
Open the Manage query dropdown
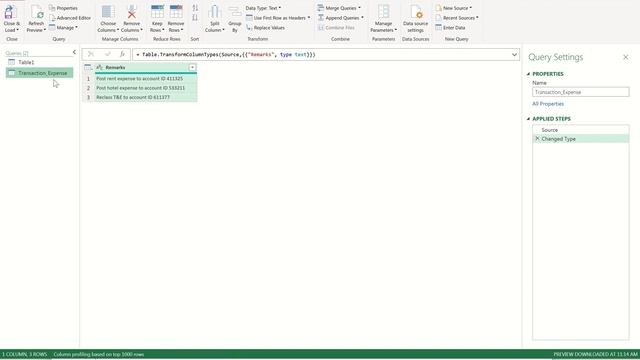coord(63,28)
